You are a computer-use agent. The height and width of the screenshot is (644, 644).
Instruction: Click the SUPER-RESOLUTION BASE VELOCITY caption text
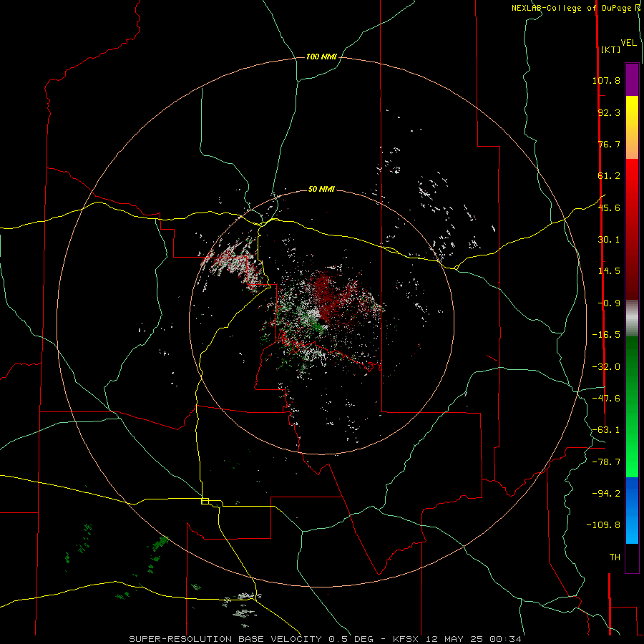pyautogui.click(x=227, y=639)
